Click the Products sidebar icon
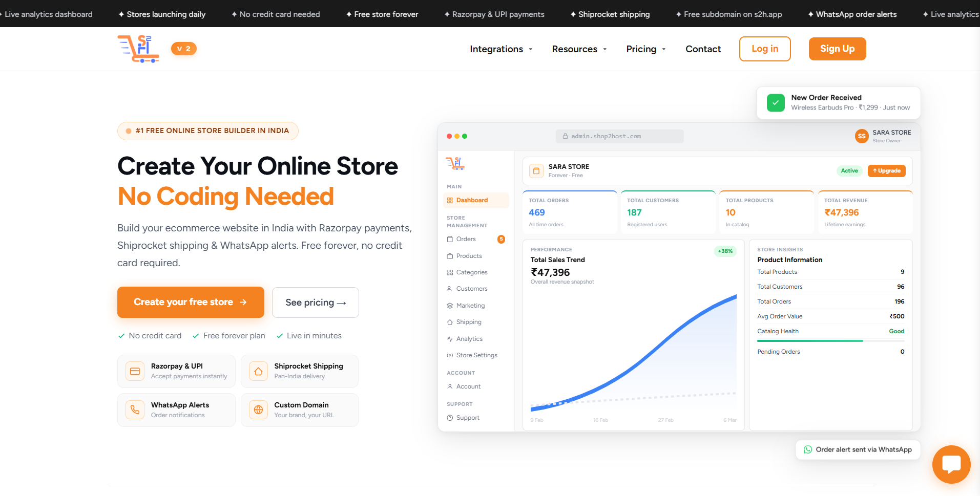Screen dimensions: 980x496 tap(450, 256)
